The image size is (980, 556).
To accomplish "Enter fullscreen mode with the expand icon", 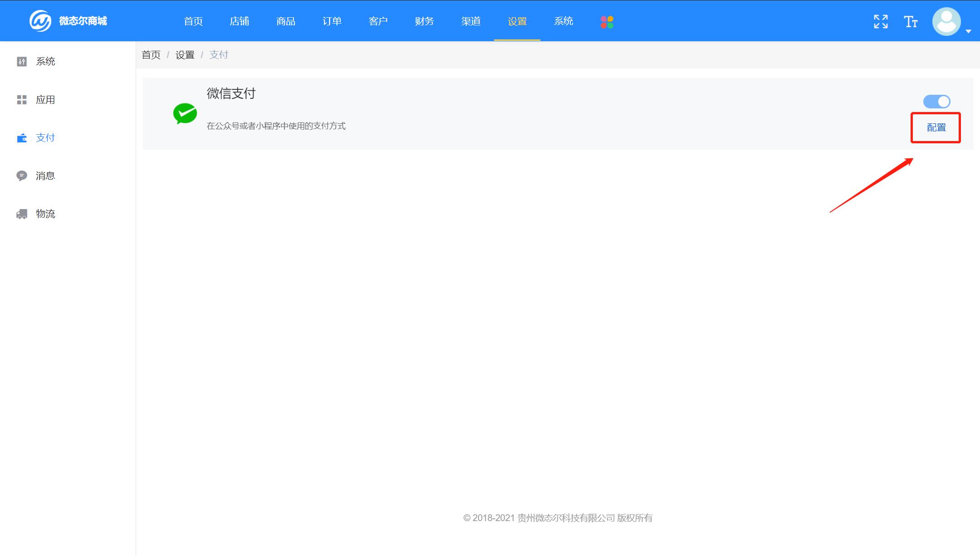I will 881,21.
